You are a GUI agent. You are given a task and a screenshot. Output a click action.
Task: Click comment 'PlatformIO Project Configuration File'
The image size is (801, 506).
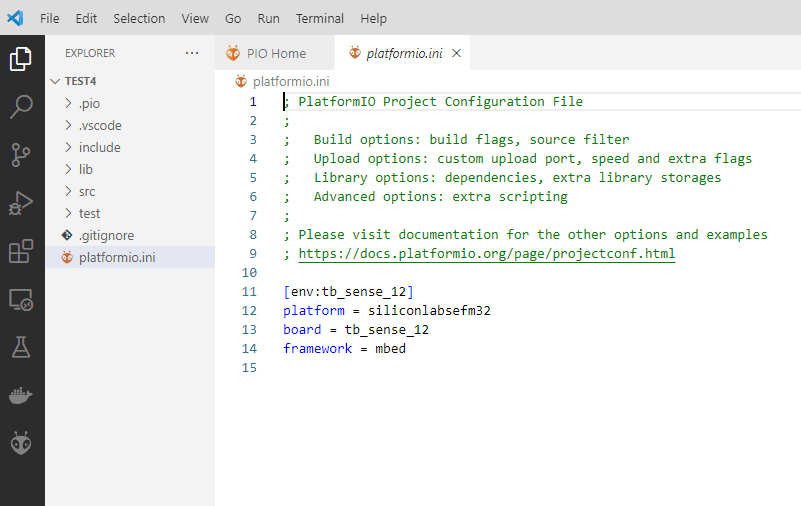pos(440,102)
